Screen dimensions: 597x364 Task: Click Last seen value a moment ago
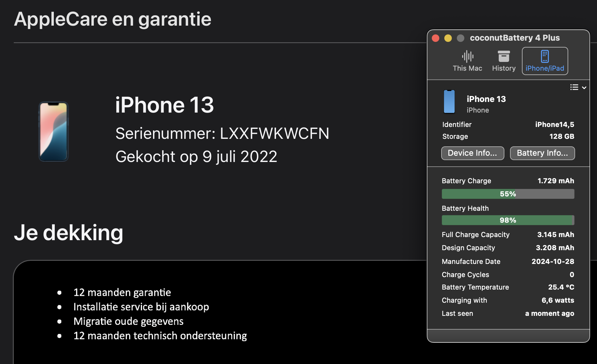[x=549, y=313]
